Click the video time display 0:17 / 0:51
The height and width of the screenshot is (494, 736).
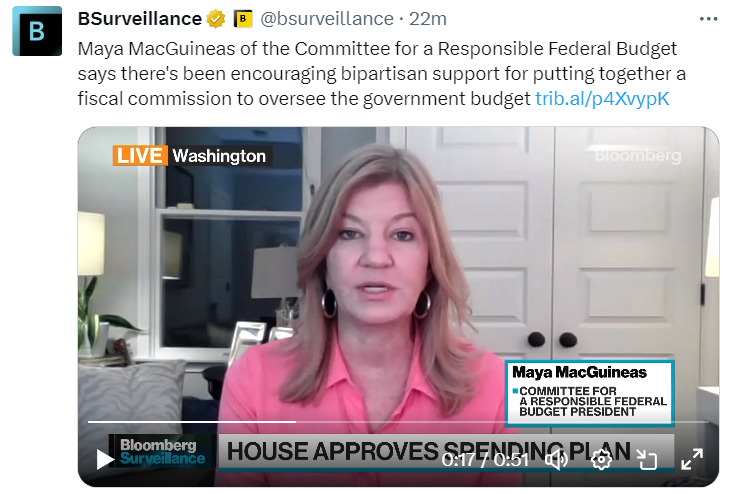(x=485, y=460)
